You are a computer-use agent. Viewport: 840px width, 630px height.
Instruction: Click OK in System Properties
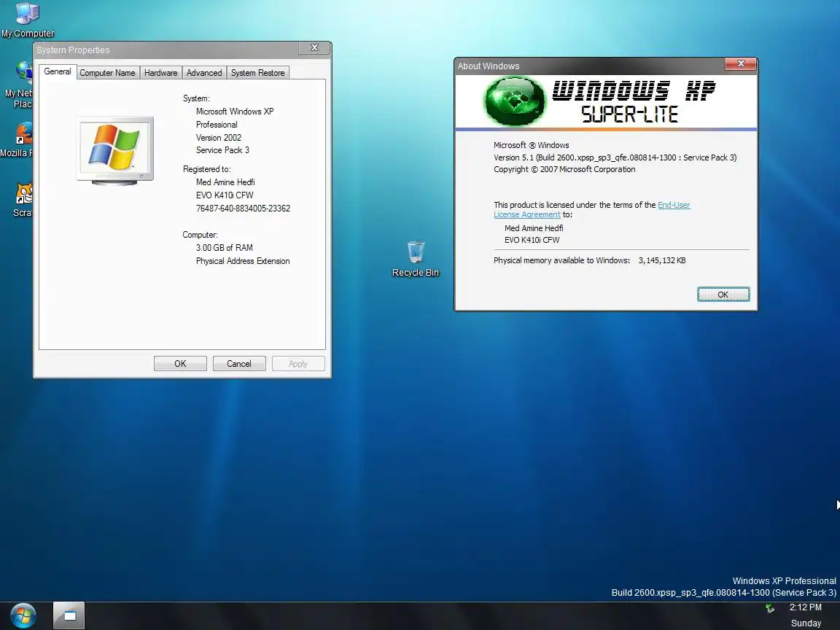pyautogui.click(x=180, y=364)
